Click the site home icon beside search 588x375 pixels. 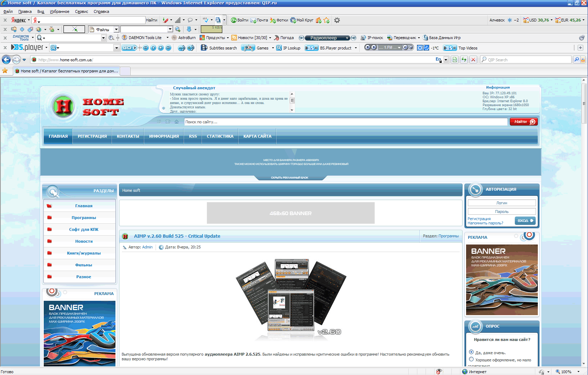tap(176, 122)
